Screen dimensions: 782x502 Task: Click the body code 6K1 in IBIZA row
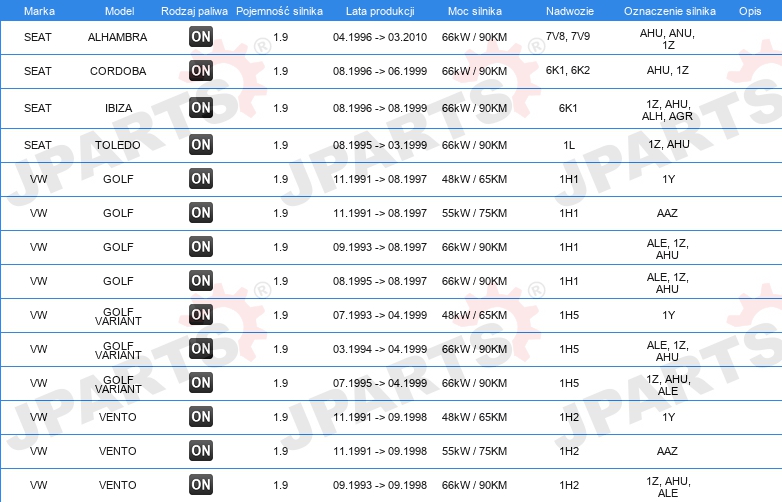pyautogui.click(x=568, y=108)
